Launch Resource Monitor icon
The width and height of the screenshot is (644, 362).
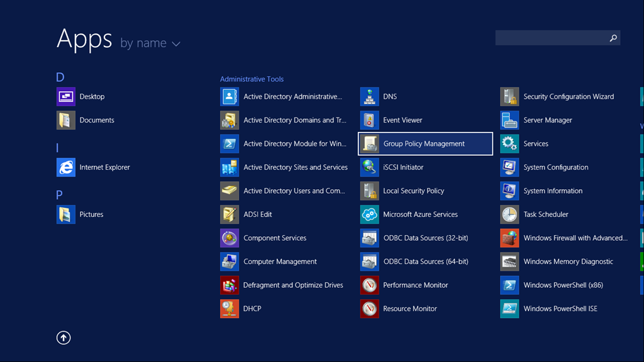click(x=369, y=309)
